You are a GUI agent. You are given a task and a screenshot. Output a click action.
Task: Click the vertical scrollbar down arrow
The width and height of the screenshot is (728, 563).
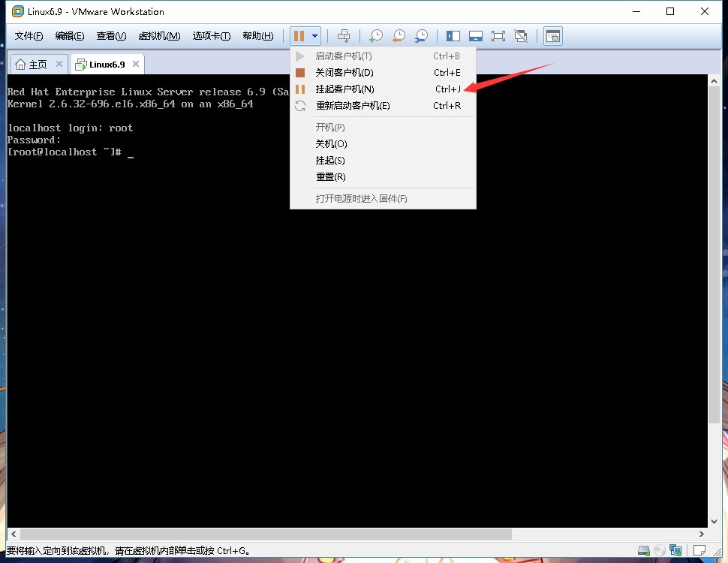coord(714,522)
